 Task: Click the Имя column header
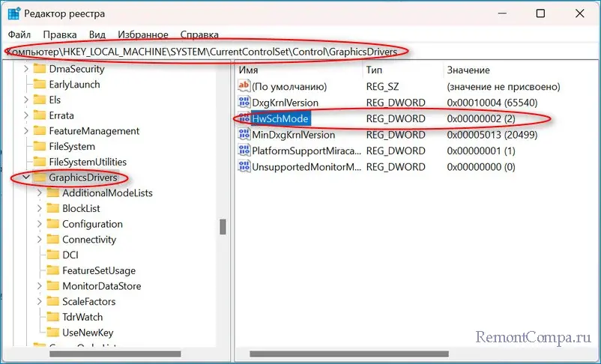click(x=248, y=70)
